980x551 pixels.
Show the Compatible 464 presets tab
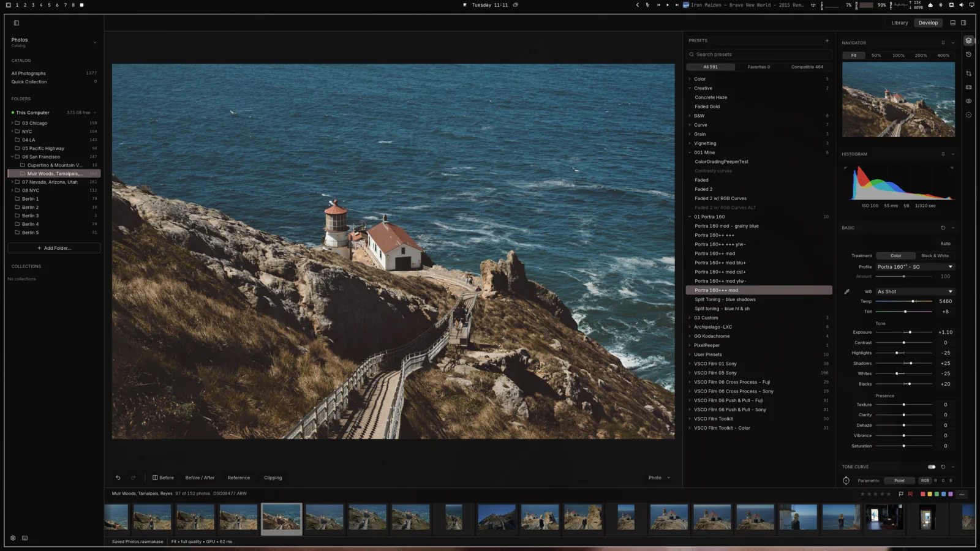tap(807, 67)
